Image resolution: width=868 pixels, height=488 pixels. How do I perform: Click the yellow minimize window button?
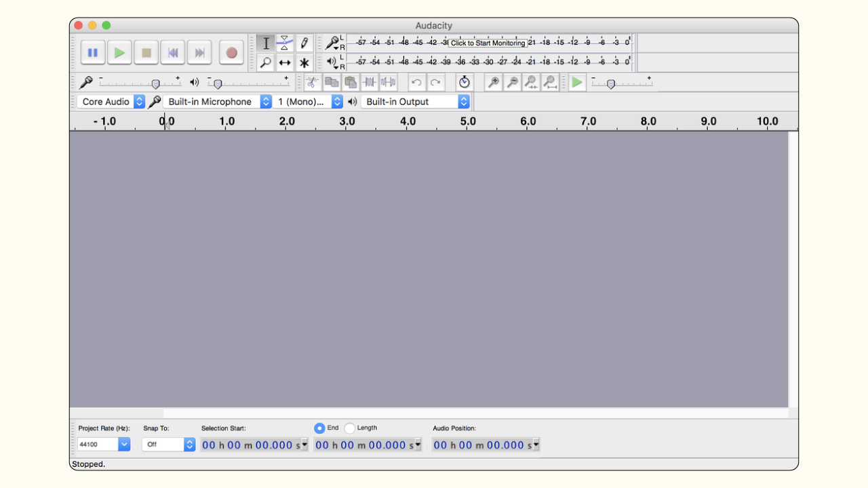pyautogui.click(x=92, y=25)
